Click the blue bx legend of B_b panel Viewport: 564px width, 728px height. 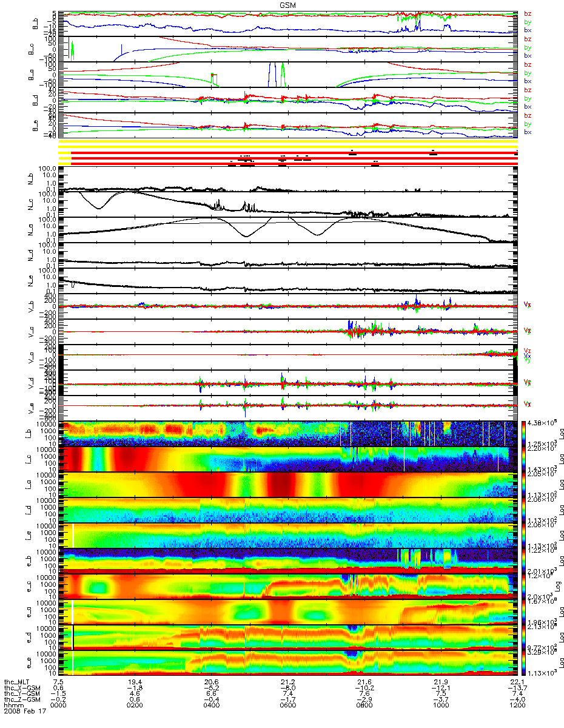tap(528, 30)
